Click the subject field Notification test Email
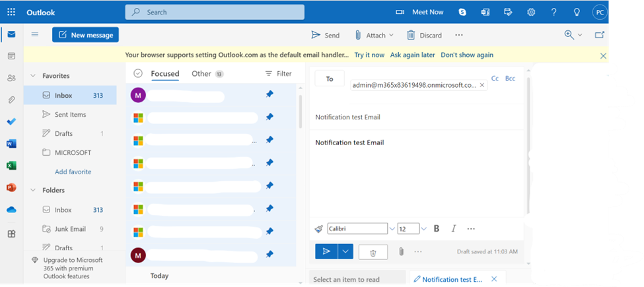644x287 pixels. click(417, 117)
